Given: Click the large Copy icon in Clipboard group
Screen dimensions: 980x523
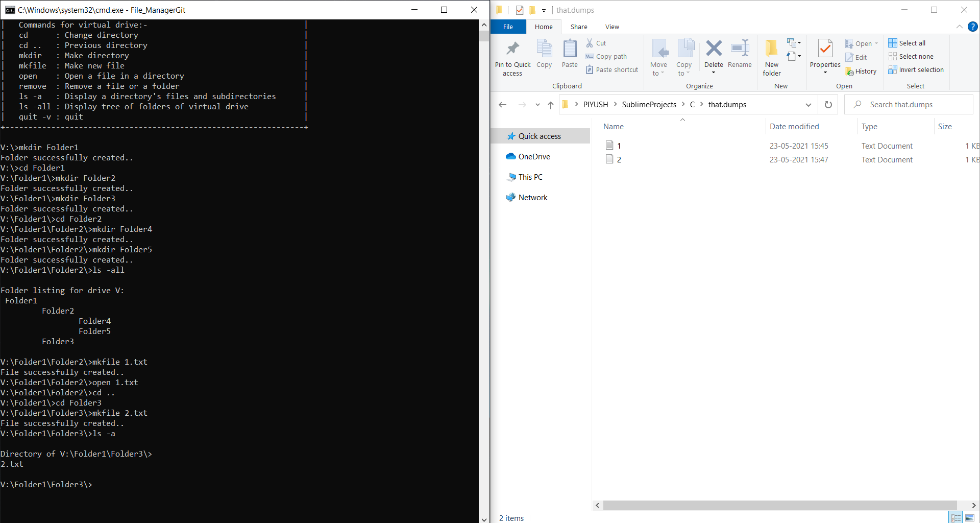Looking at the screenshot, I should [x=544, y=54].
